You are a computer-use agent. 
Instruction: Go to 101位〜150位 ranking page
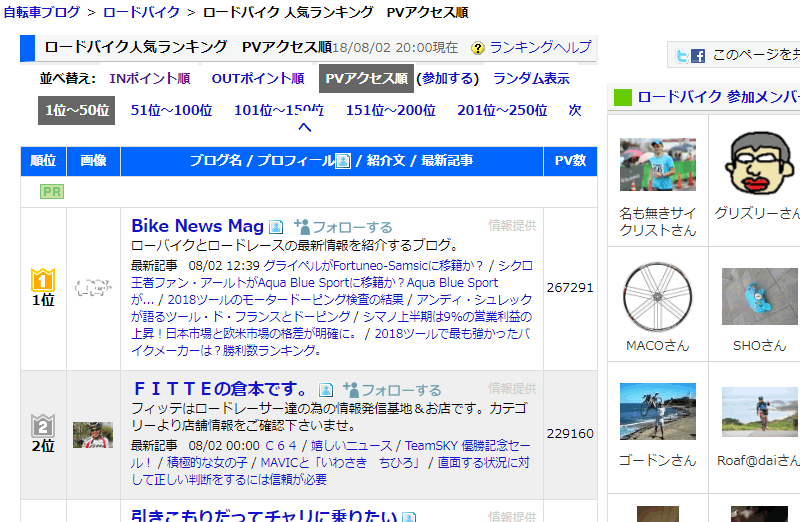click(279, 110)
